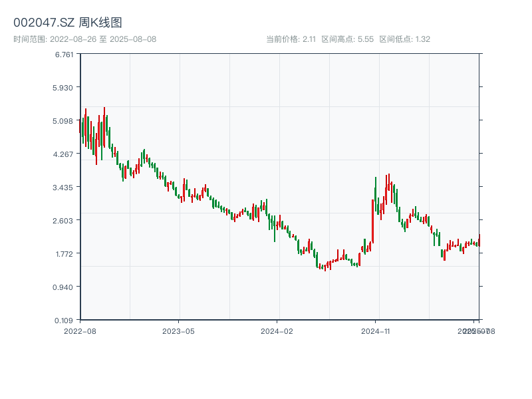Click the 区间高点 5.55 label
Screen dimensions: 532x399
point(347,39)
